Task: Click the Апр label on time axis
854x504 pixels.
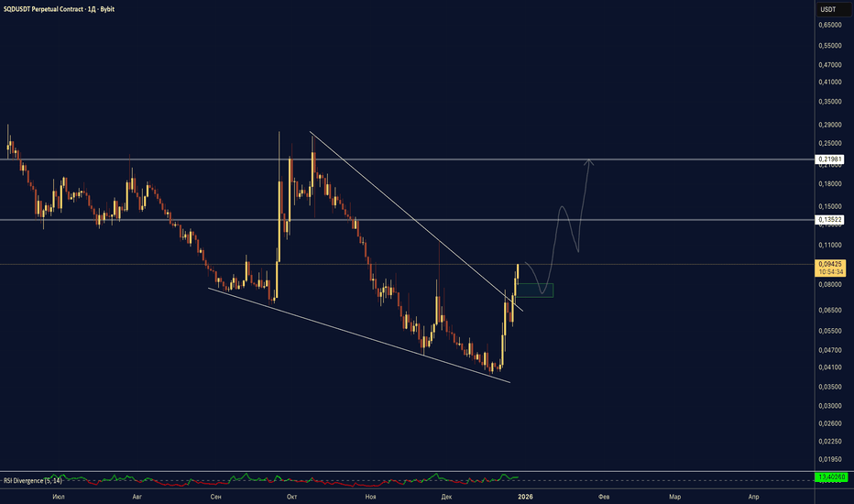Action: pos(753,497)
